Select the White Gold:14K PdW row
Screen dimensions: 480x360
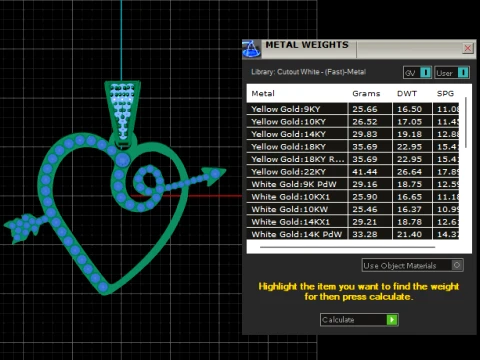click(353, 234)
